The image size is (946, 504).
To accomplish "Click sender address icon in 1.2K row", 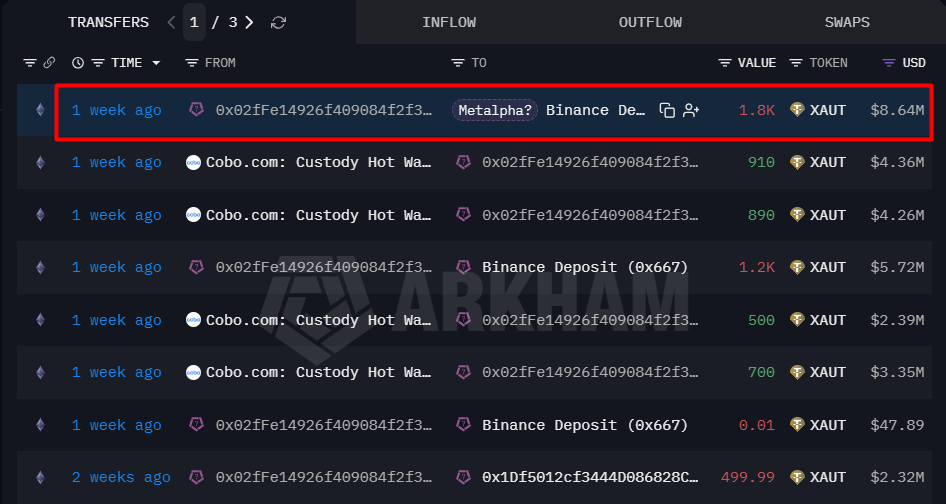I will click(196, 267).
